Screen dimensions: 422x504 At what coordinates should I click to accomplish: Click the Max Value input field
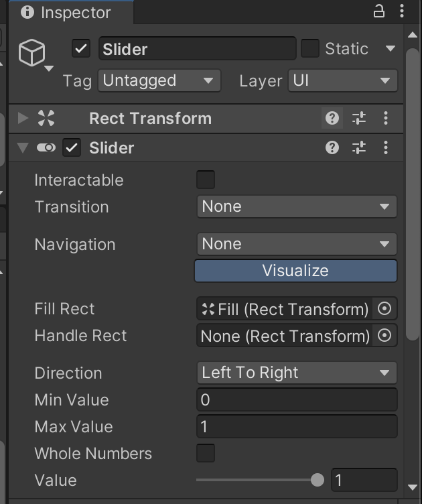(296, 426)
